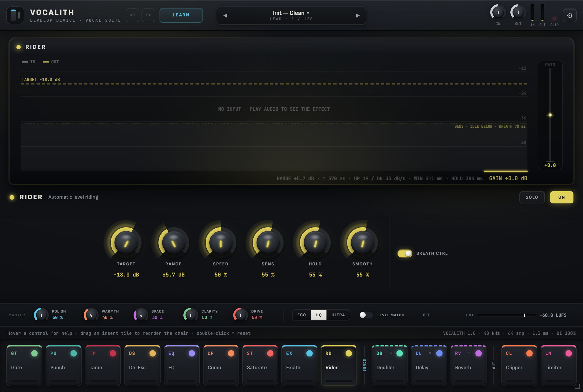583x392 pixels.
Task: Toggle the De-Ess power dot
Action: click(x=153, y=353)
